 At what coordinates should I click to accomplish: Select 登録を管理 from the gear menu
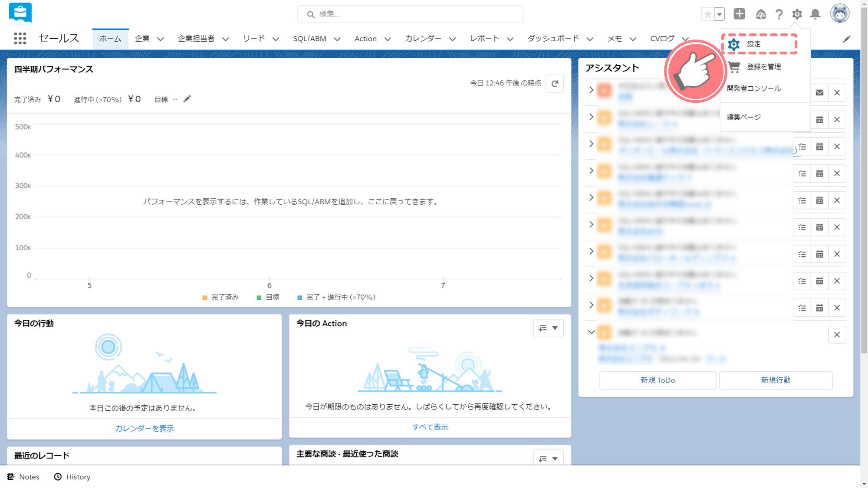coord(765,67)
